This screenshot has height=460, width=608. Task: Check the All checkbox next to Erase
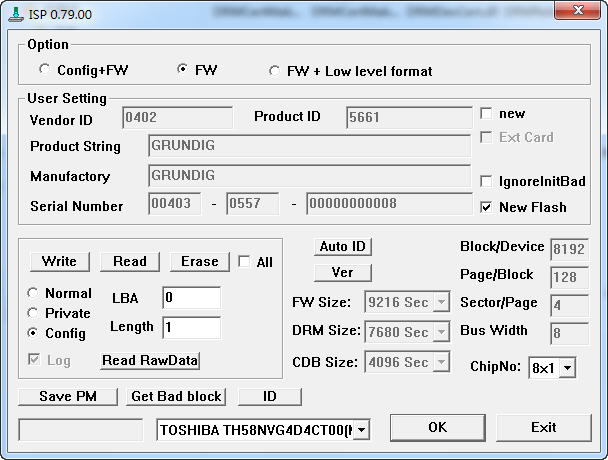tap(244, 262)
